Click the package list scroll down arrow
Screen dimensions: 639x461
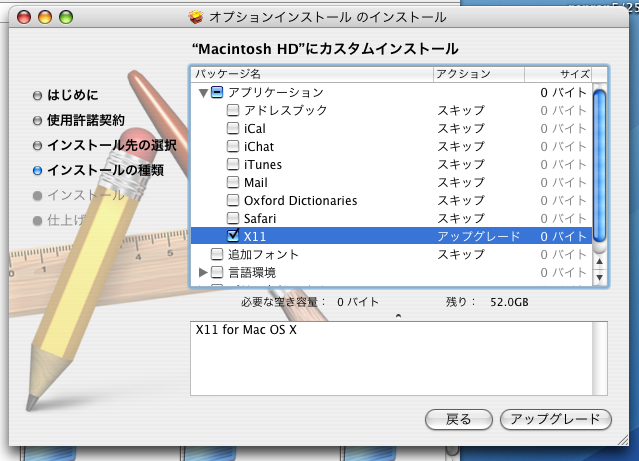[599, 278]
